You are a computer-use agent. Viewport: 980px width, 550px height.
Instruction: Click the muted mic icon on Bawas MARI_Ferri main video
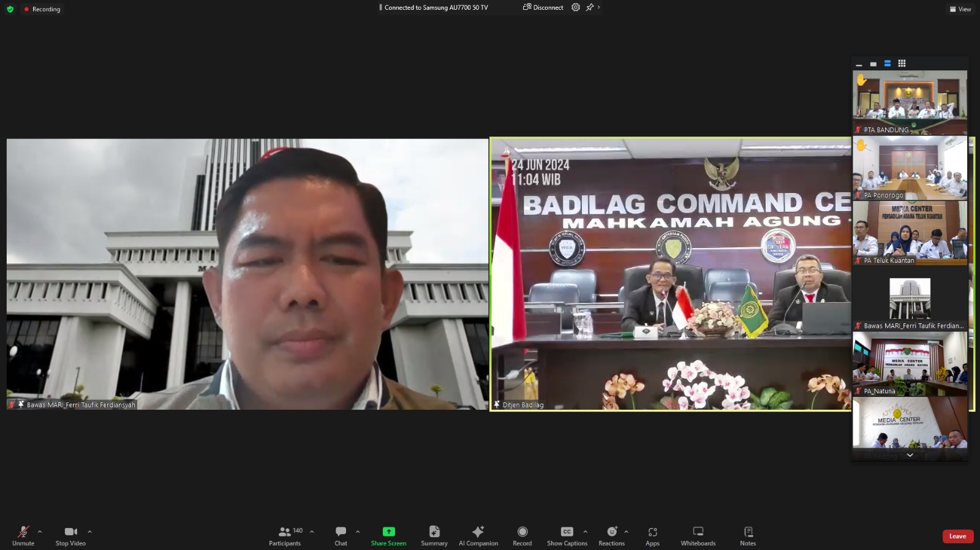(x=12, y=404)
